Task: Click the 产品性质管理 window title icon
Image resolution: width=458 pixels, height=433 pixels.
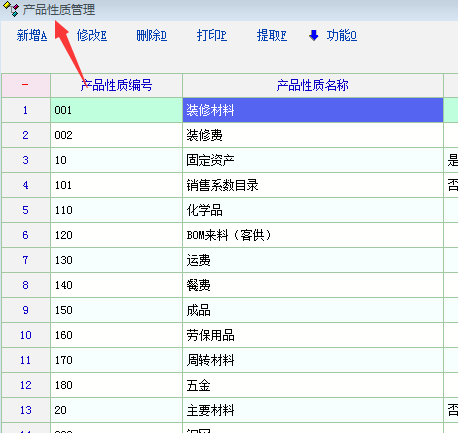Action: tap(11, 9)
